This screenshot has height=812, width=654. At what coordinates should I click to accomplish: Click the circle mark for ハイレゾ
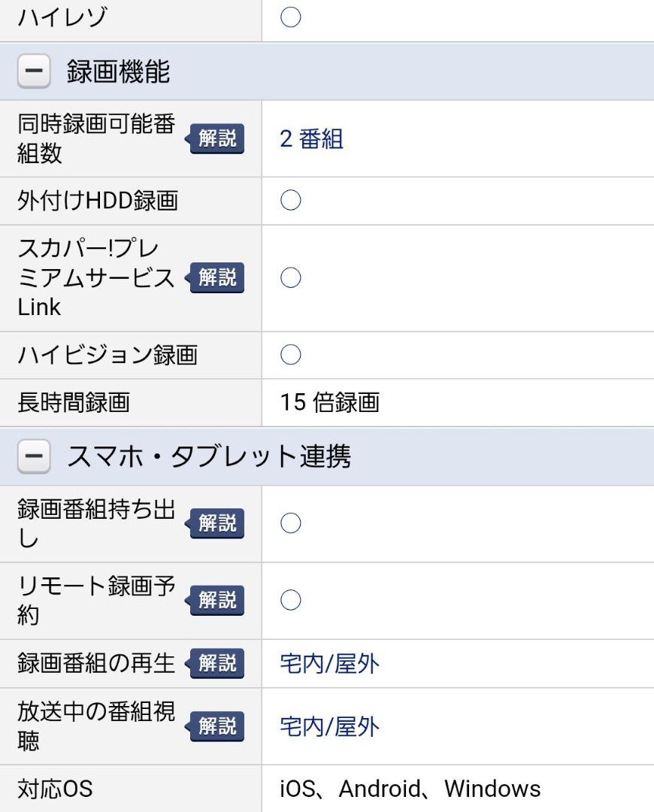(290, 17)
